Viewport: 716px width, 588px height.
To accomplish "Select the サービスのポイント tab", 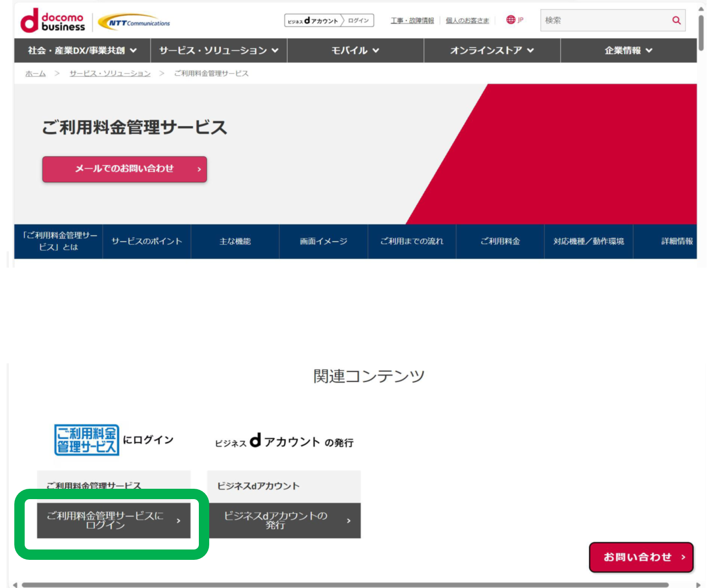I will 147,241.
